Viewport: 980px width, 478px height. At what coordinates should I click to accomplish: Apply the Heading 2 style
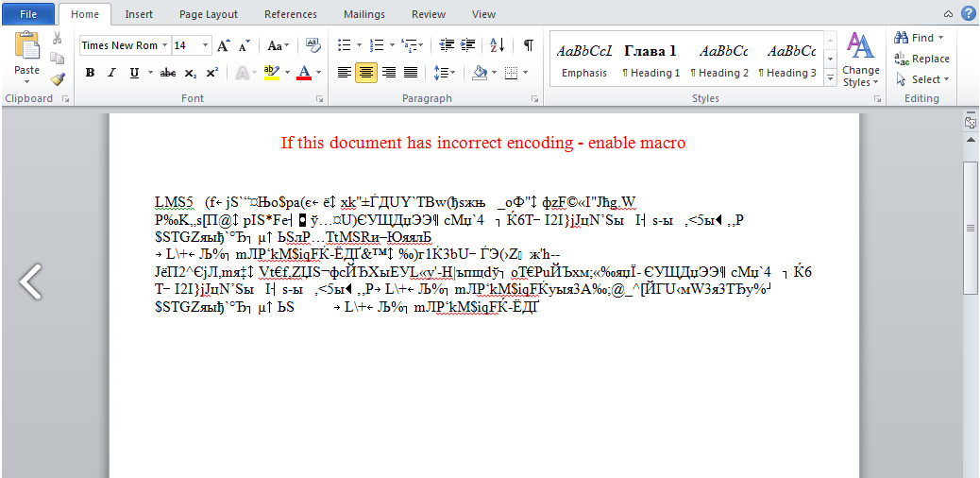coord(719,60)
